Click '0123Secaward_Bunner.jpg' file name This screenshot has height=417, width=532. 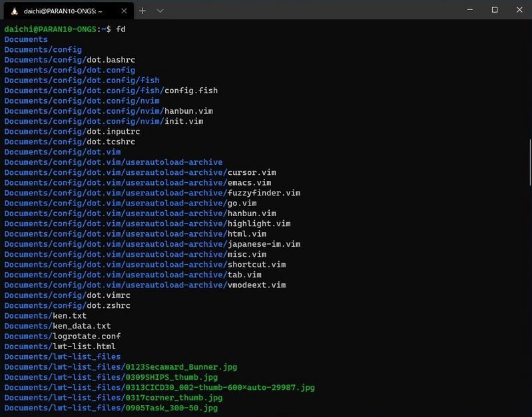point(182,367)
